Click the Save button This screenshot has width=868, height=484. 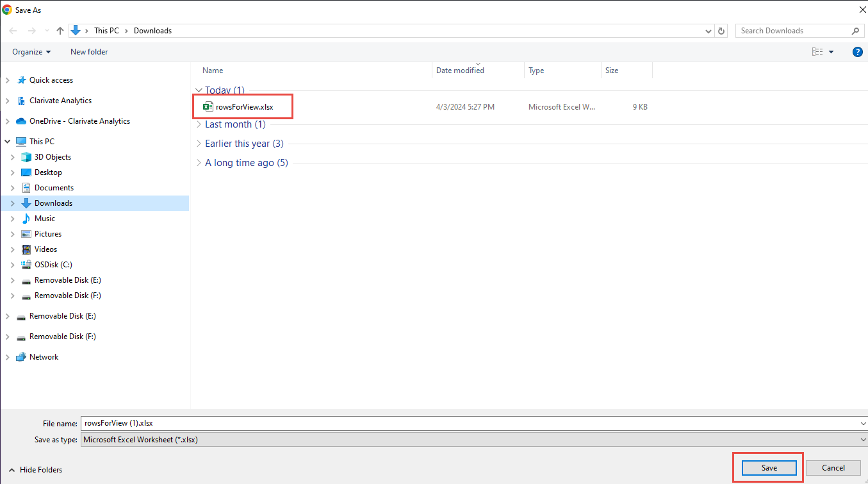(769, 468)
